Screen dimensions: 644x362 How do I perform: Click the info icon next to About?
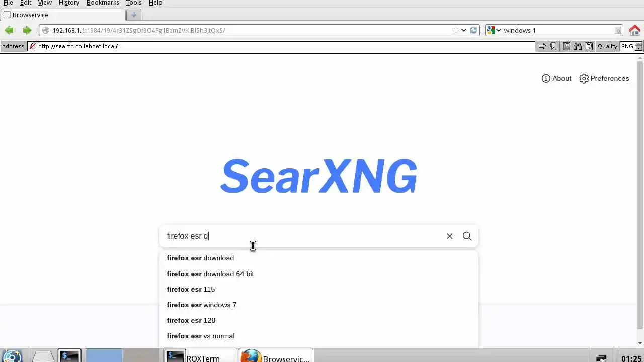click(546, 79)
